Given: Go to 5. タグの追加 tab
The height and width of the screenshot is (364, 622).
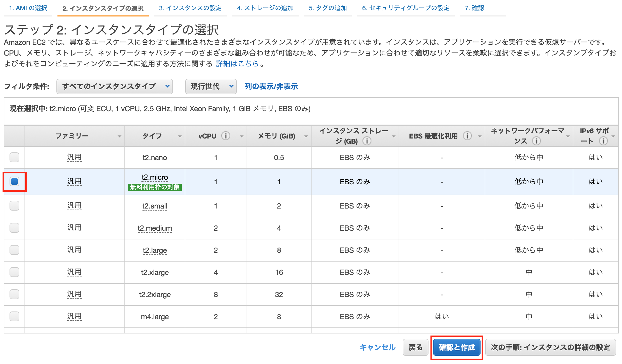Looking at the screenshot, I should [328, 8].
